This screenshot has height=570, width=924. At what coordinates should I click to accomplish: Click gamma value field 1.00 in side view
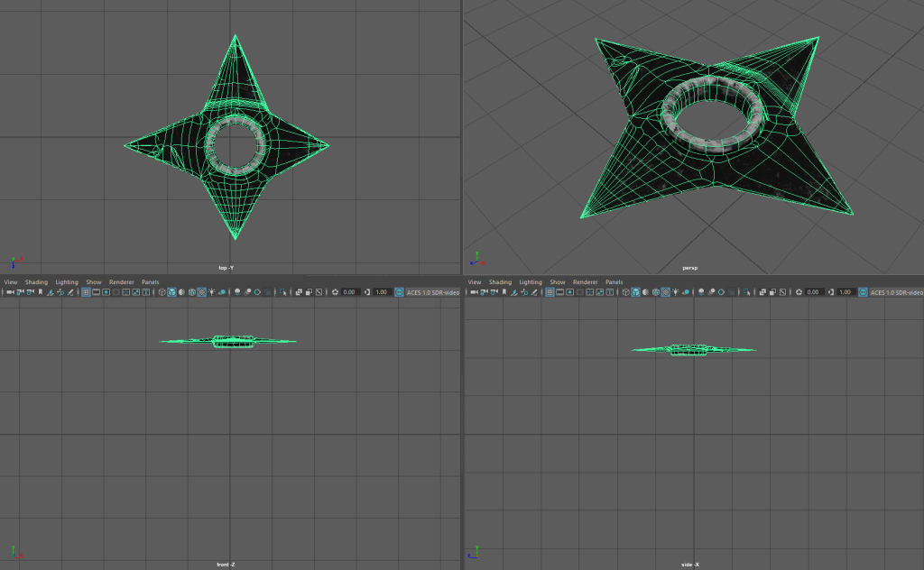[845, 292]
